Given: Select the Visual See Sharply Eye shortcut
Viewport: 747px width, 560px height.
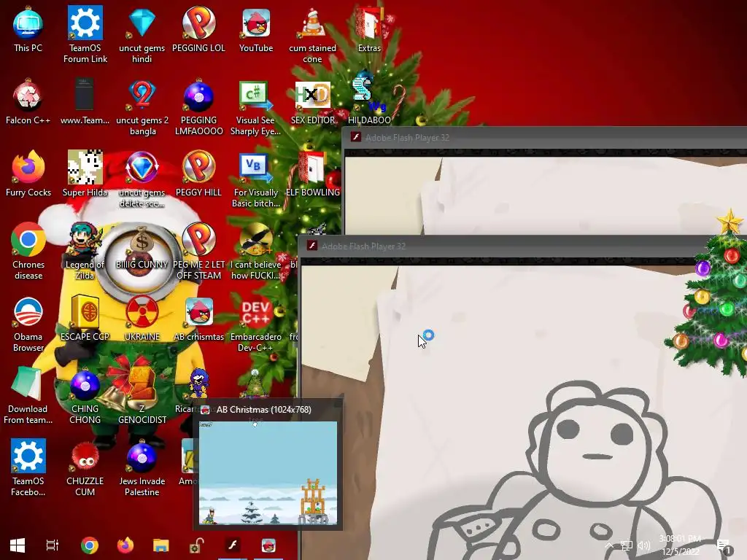Looking at the screenshot, I should (x=256, y=108).
